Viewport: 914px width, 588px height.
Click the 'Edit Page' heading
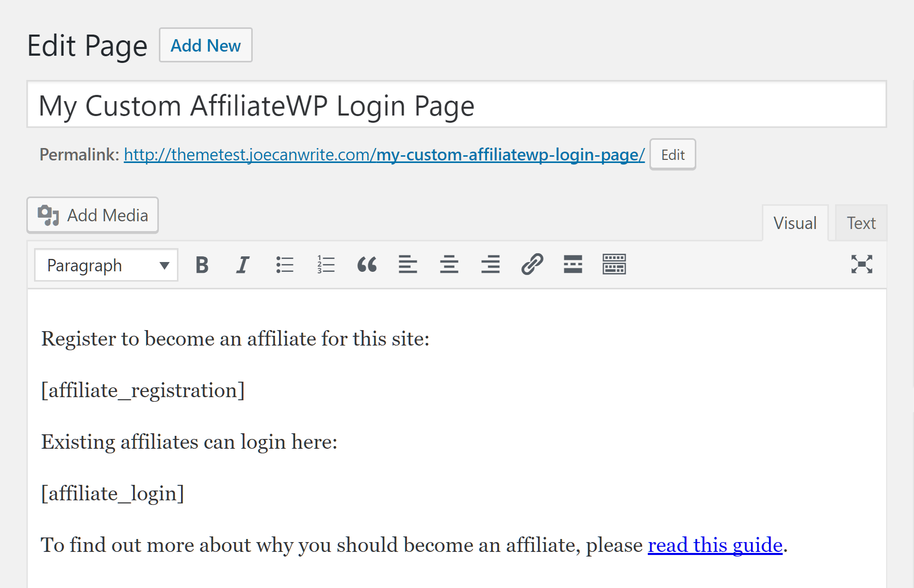tap(87, 45)
